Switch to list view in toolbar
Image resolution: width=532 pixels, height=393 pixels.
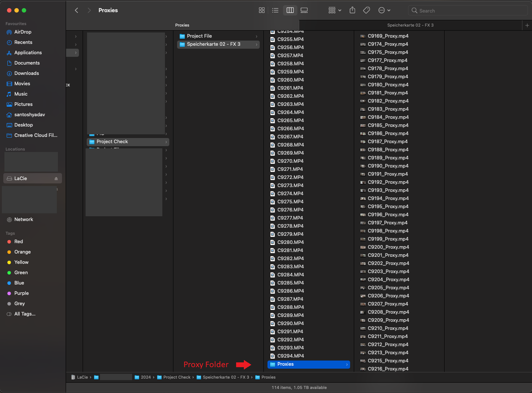(275, 10)
